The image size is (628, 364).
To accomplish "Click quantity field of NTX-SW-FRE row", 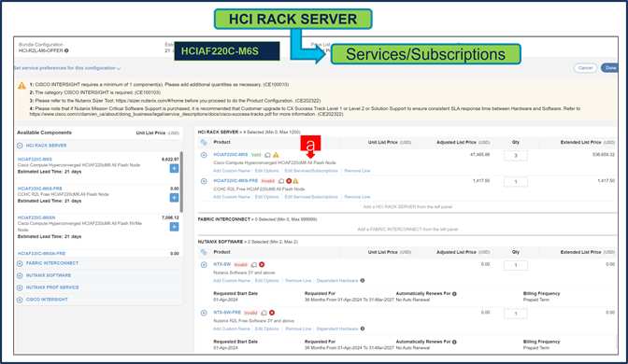I will 516,314.
